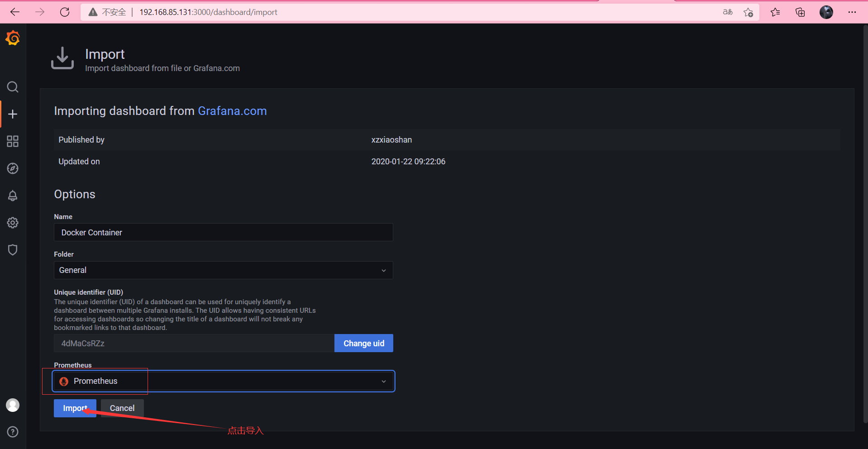Click the Published by label
The image size is (868, 449).
(x=81, y=140)
